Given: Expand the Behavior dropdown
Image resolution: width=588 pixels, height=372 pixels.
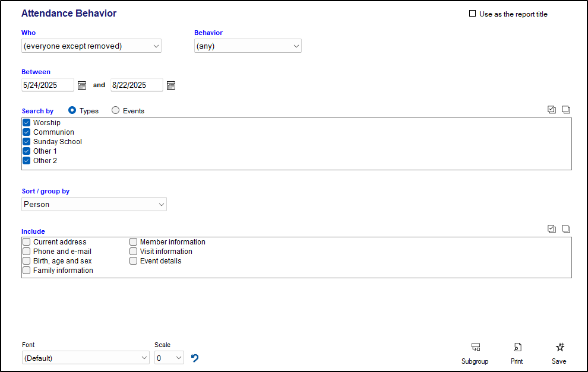Looking at the screenshot, I should click(248, 46).
